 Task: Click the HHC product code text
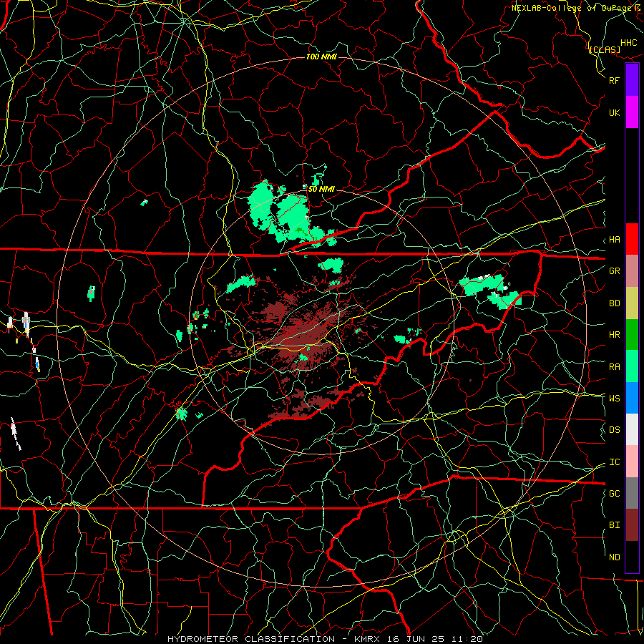629,43
